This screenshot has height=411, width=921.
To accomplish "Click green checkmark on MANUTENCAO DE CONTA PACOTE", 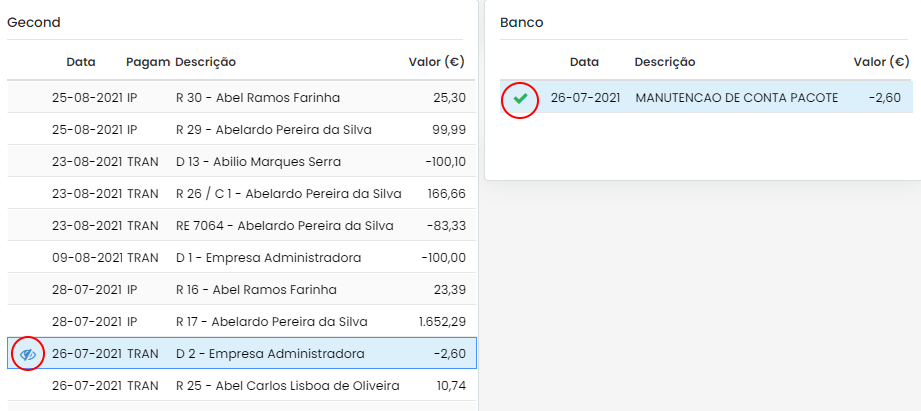I will 520,98.
